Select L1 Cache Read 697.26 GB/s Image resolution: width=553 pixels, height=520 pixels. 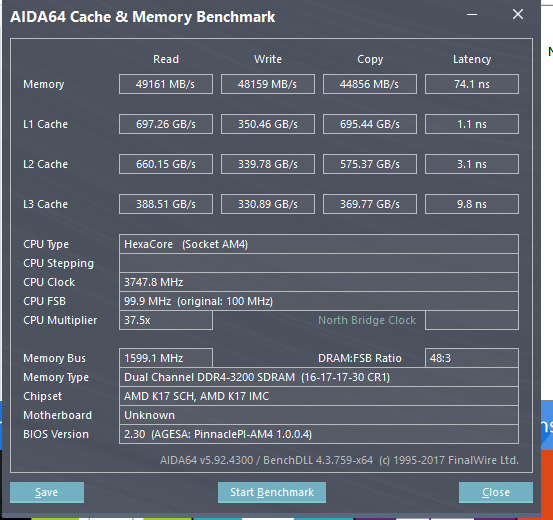(x=166, y=124)
